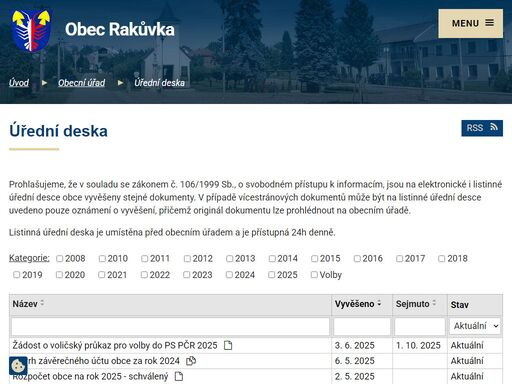Open závěrečného účtu obce 2024 entry
The image size is (512, 384).
pos(104,361)
